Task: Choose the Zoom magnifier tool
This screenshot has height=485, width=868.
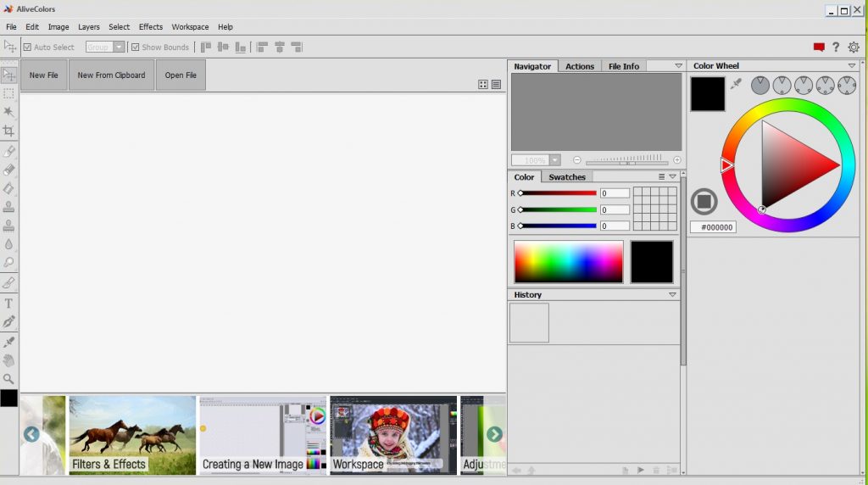Action: point(9,379)
